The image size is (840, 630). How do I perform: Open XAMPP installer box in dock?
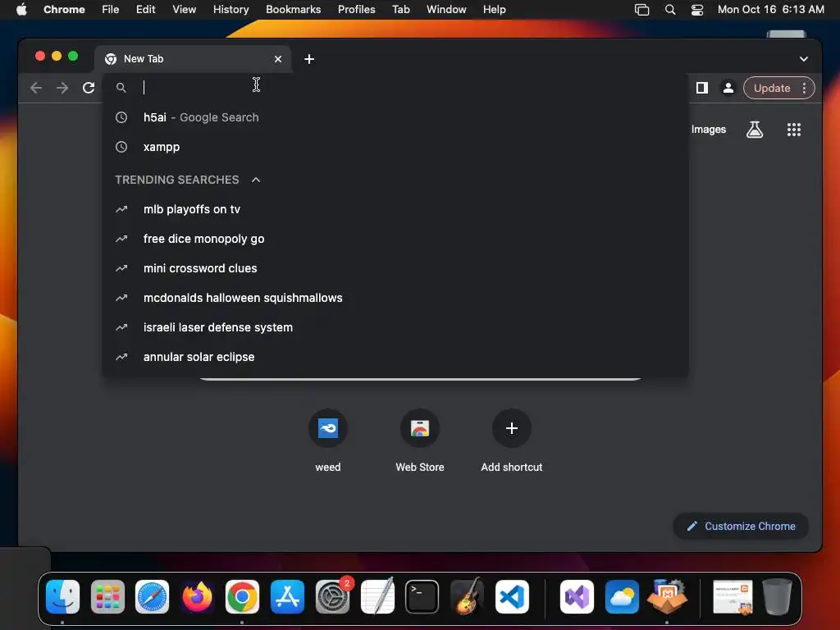[x=667, y=597]
